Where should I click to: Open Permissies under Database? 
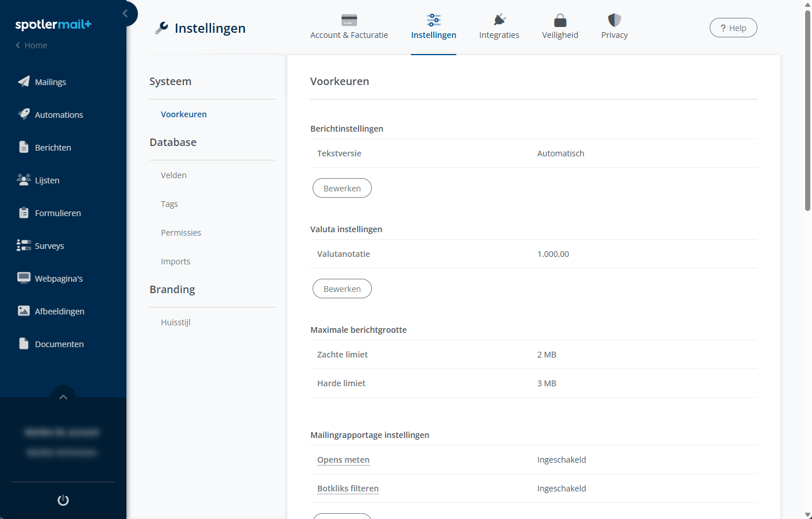[x=181, y=233]
